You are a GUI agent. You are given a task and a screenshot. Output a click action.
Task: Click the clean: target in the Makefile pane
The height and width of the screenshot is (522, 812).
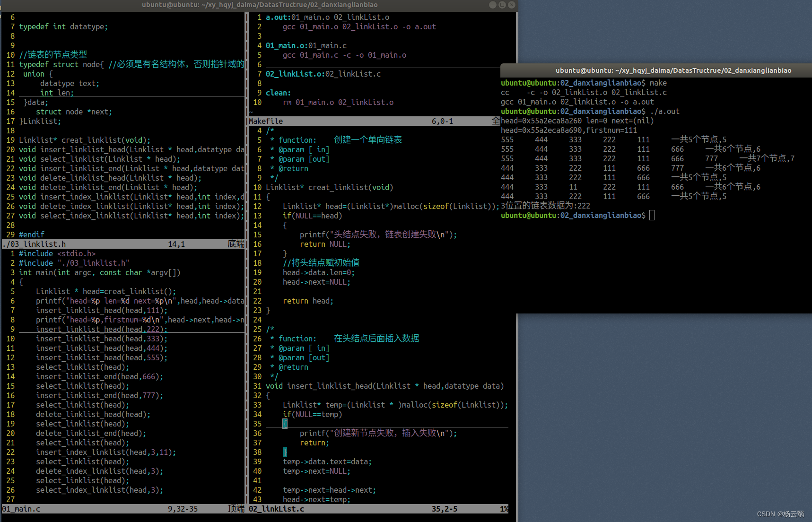(x=278, y=93)
